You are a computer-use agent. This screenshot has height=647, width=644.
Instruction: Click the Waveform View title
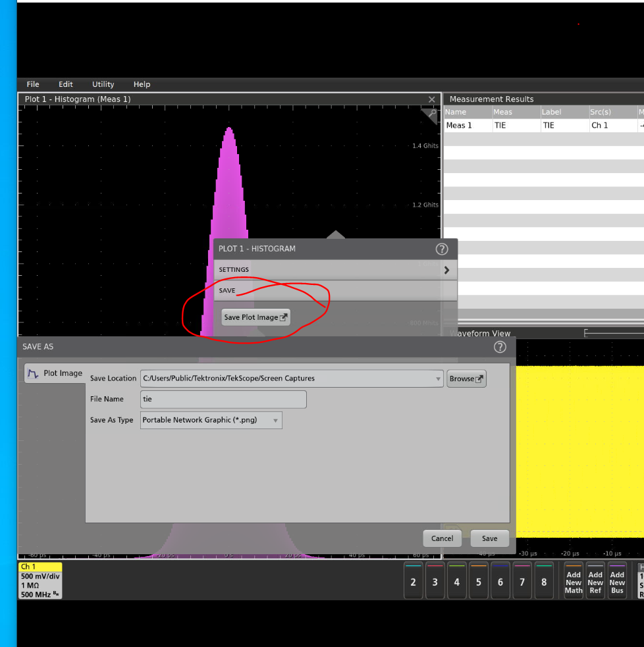point(479,334)
